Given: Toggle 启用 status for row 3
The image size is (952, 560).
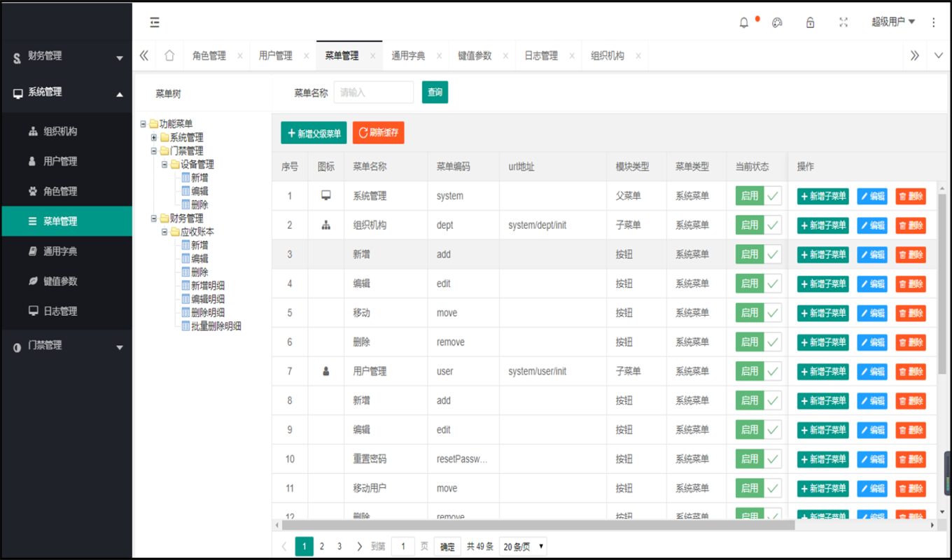Looking at the screenshot, I should coord(758,255).
